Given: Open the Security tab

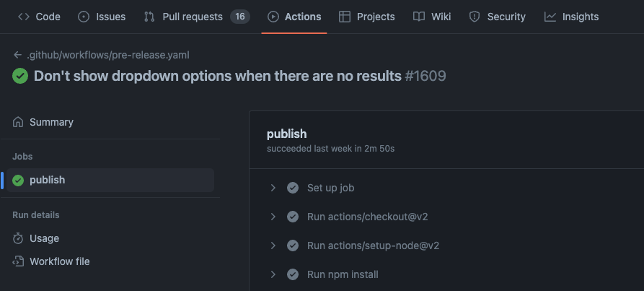Looking at the screenshot, I should pos(497,17).
